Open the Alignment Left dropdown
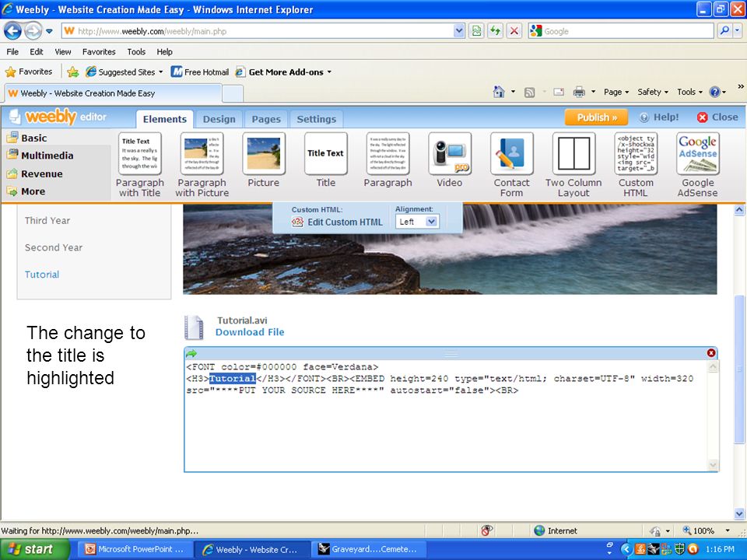747x560 pixels. pyautogui.click(x=431, y=222)
